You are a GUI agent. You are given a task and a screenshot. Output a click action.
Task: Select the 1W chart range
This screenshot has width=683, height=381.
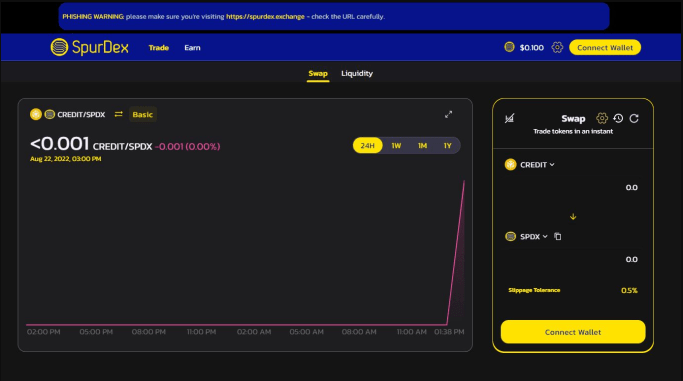tap(396, 145)
